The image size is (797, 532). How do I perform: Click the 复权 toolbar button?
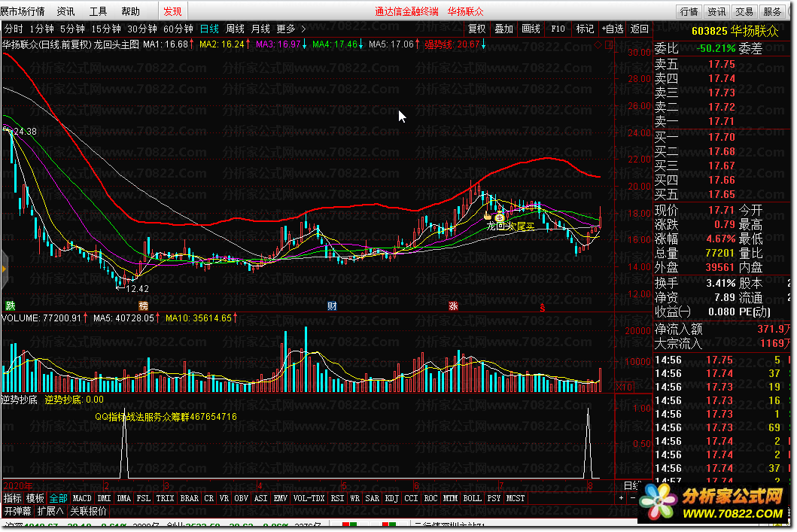coord(477,29)
